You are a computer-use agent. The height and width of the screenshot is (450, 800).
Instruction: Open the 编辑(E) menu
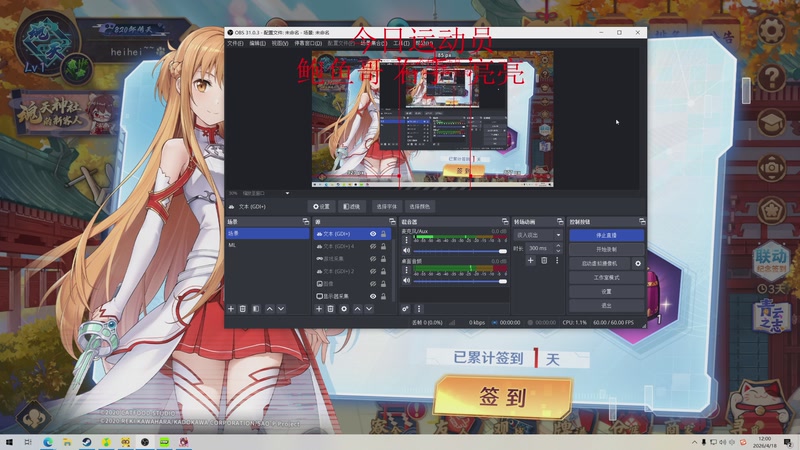(x=257, y=43)
